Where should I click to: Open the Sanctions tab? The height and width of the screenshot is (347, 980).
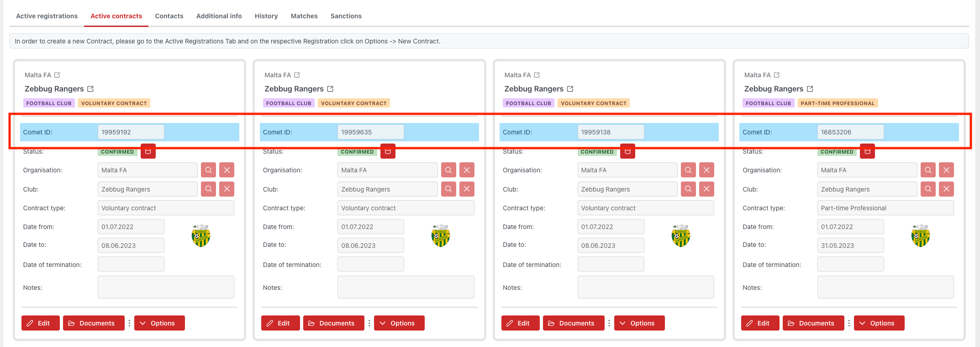[346, 16]
